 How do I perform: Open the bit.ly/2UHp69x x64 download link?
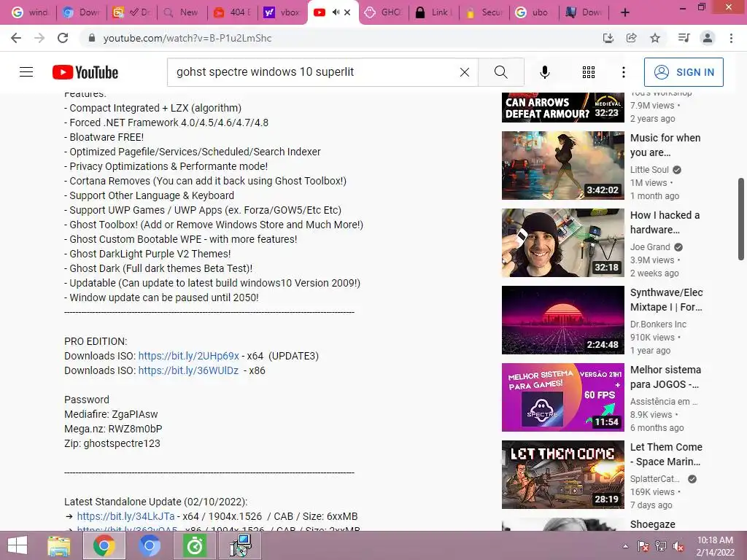coord(189,356)
